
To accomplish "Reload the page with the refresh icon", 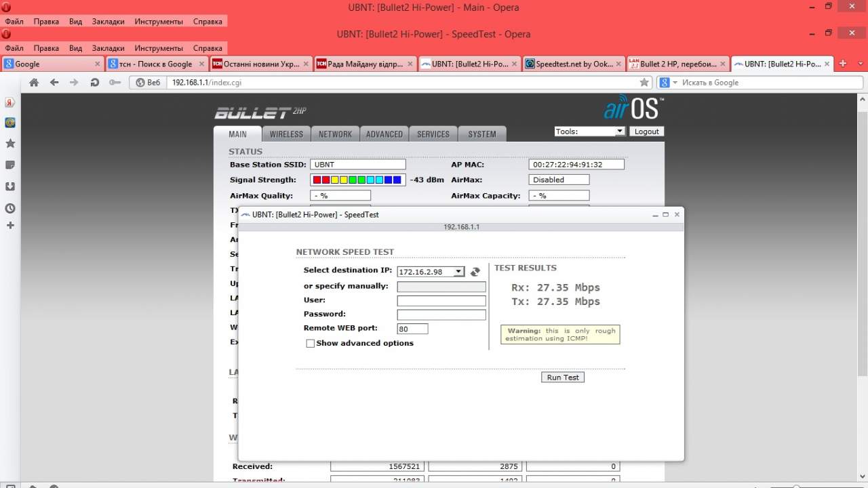I will click(95, 83).
